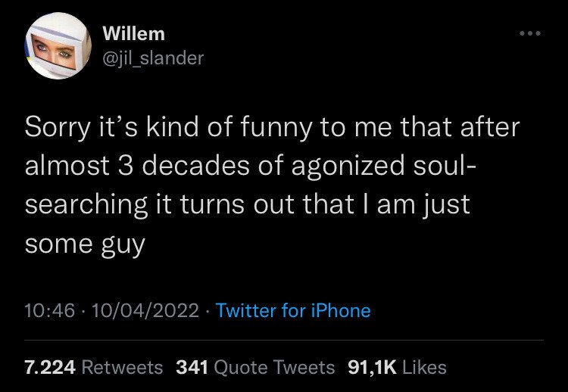Open the three-dot more options menu
Image resolution: width=568 pixels, height=392 pixels.
pyautogui.click(x=529, y=35)
